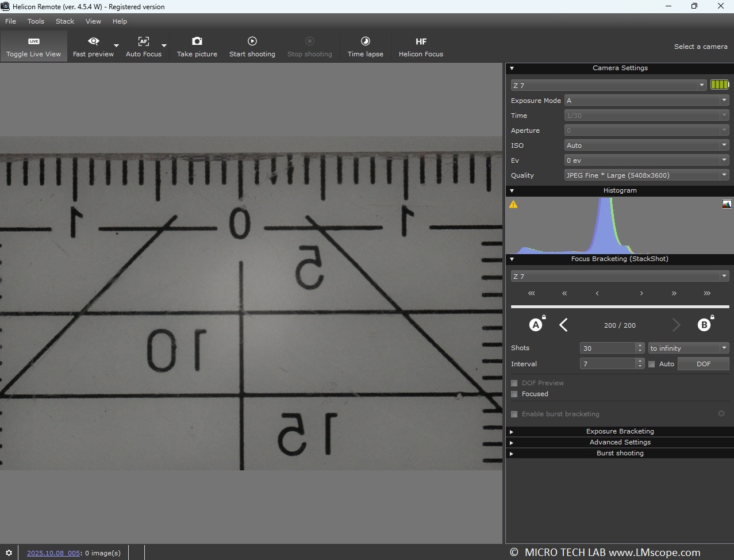Click the Take picture camera icon
Viewport: 734px width, 560px height.
click(197, 41)
